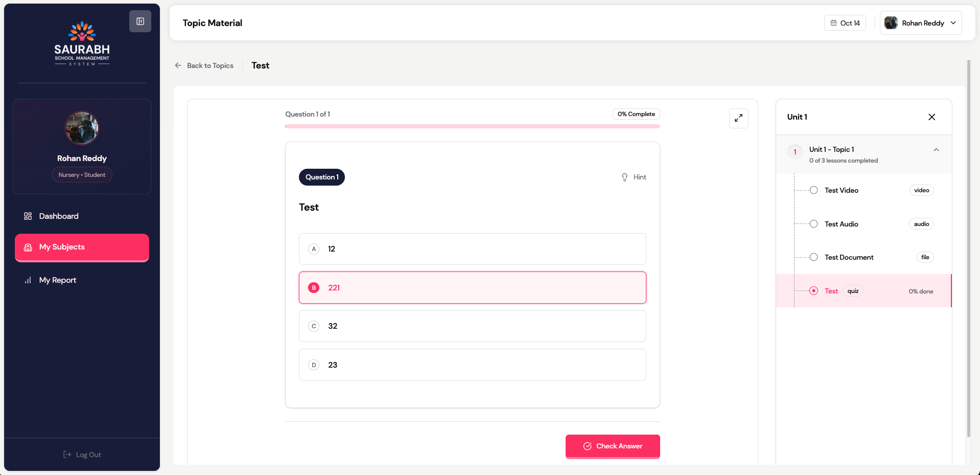Choose answer option C with value 32
980x475 pixels.
(x=472, y=326)
